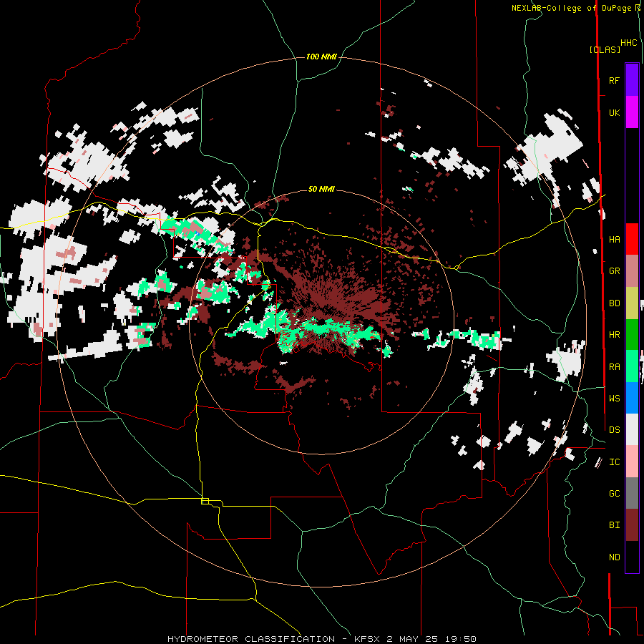
Task: Click the ND legend label
Action: point(614,557)
